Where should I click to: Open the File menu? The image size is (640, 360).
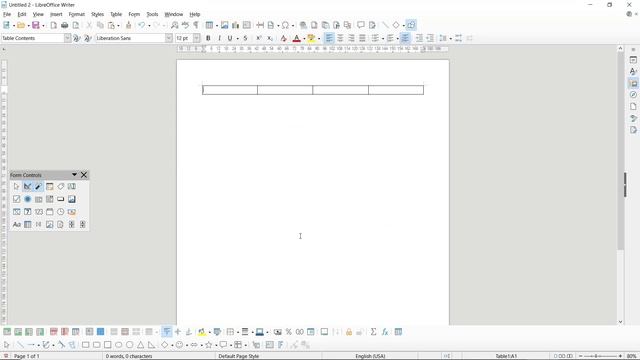[7, 14]
